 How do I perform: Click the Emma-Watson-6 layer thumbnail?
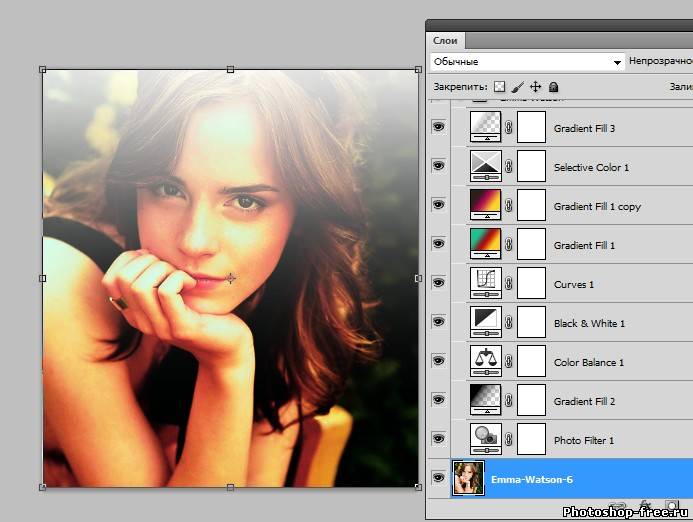coord(468,479)
